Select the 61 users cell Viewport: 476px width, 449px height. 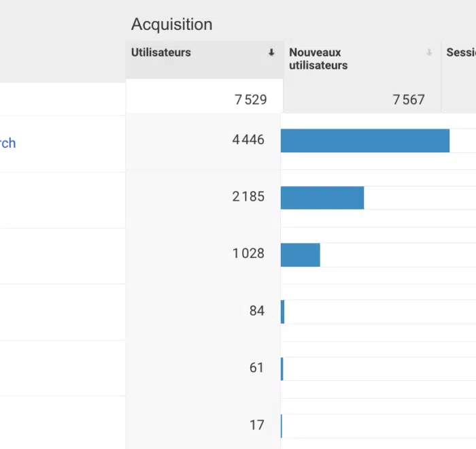(256, 367)
